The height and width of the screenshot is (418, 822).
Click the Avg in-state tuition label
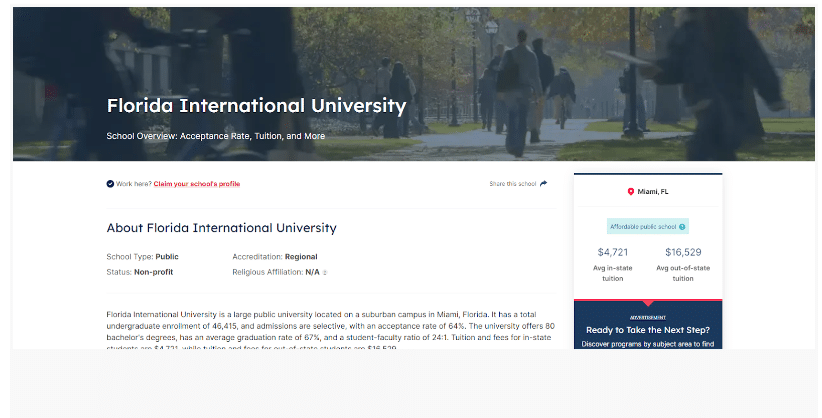tap(612, 273)
